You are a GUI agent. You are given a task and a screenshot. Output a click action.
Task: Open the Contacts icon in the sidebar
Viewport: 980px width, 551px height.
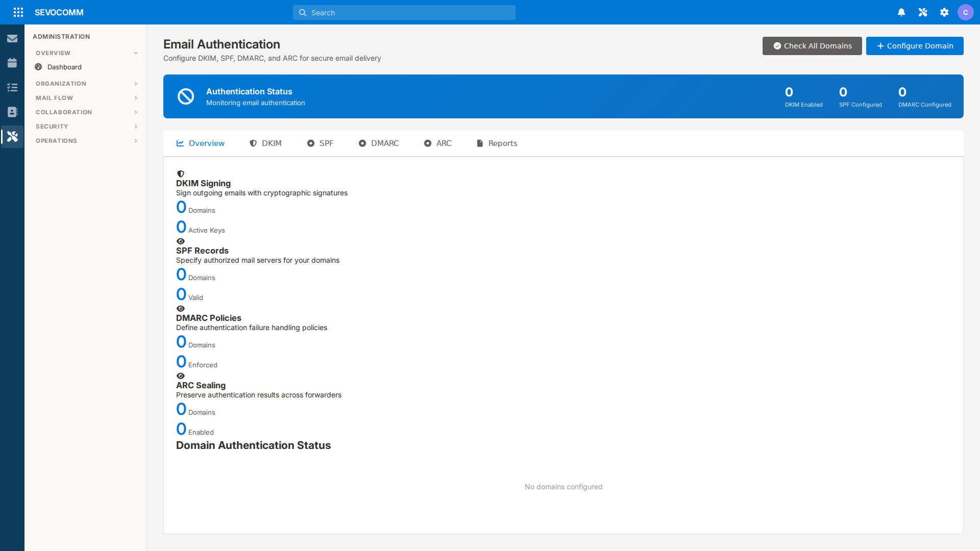pyautogui.click(x=12, y=112)
